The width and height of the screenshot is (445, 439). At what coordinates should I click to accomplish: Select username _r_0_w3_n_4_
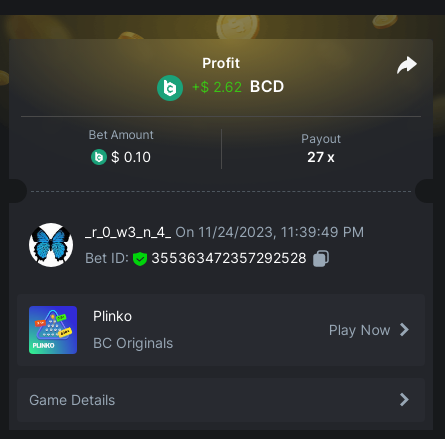click(x=128, y=232)
